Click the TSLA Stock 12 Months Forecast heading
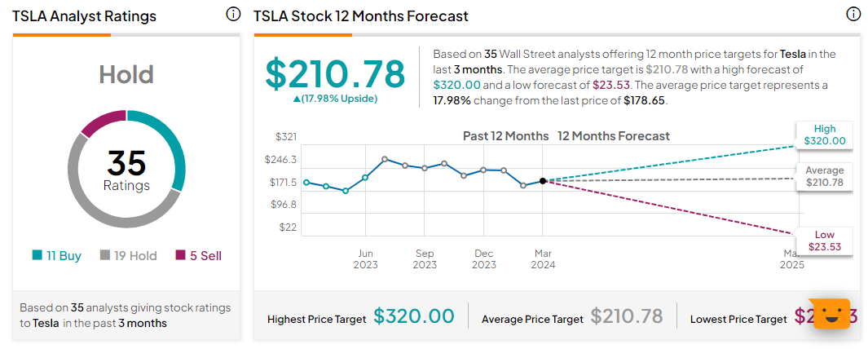The image size is (868, 349). pyautogui.click(x=361, y=16)
